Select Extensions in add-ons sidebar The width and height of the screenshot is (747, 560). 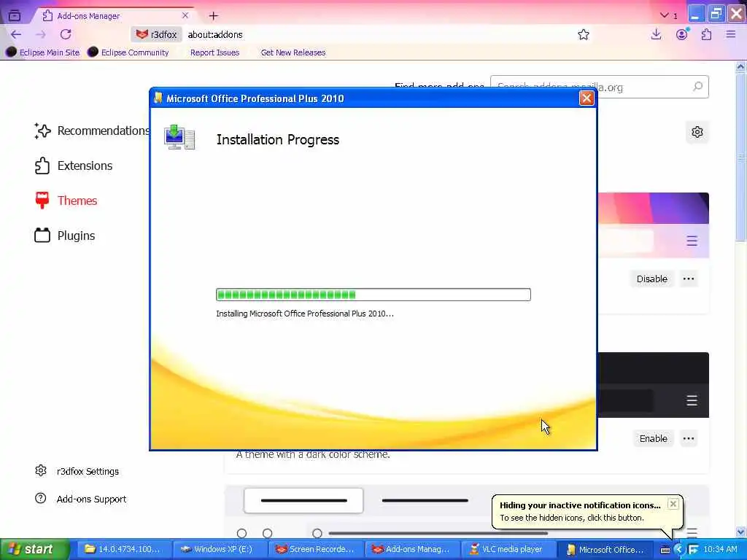click(x=74, y=166)
